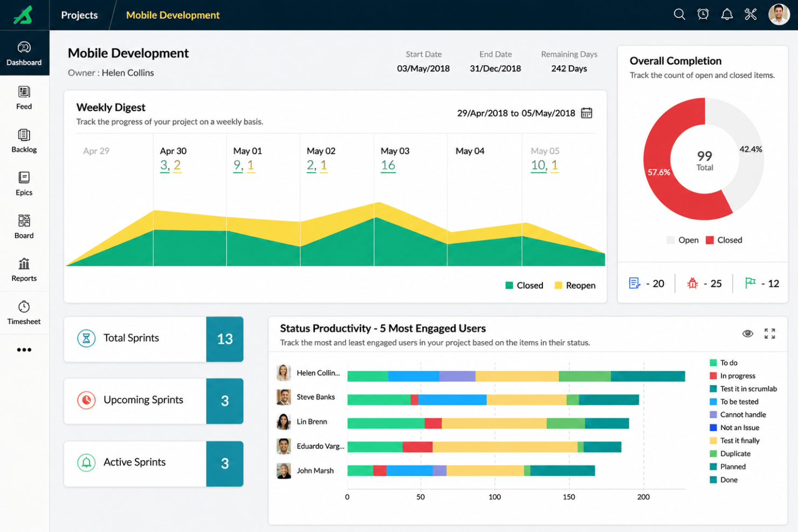
Task: Toggle Test it finally legend entry
Action: tap(734, 440)
